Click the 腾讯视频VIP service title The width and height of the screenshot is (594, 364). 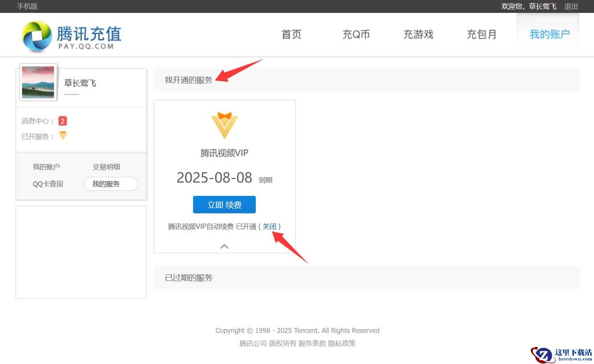tap(224, 153)
